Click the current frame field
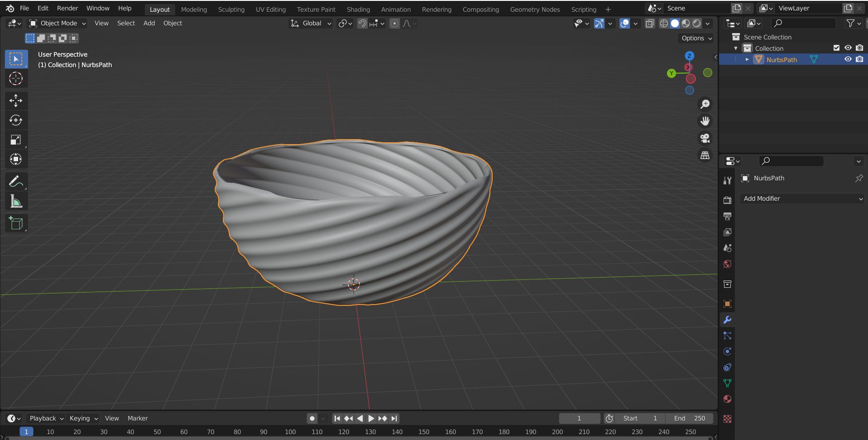Image resolution: width=868 pixels, height=440 pixels. point(579,418)
